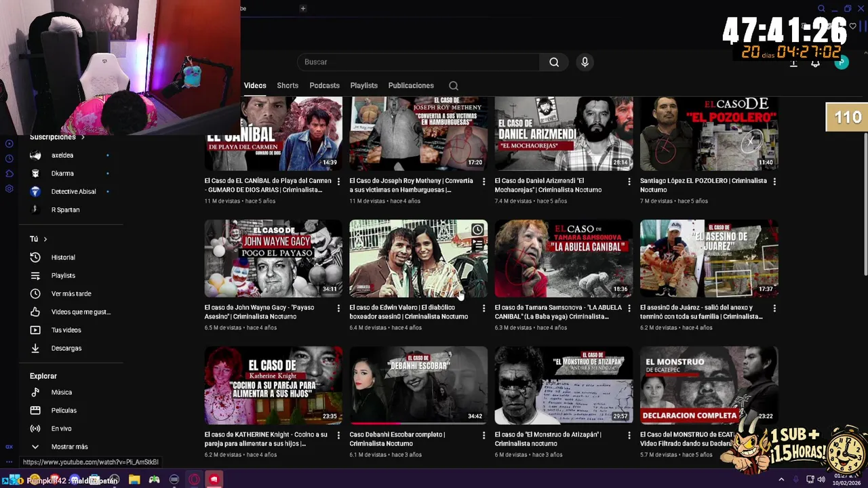Viewport: 868px width, 488px height.
Task: Open Videos que me gustan sidebar link
Action: 71,312
